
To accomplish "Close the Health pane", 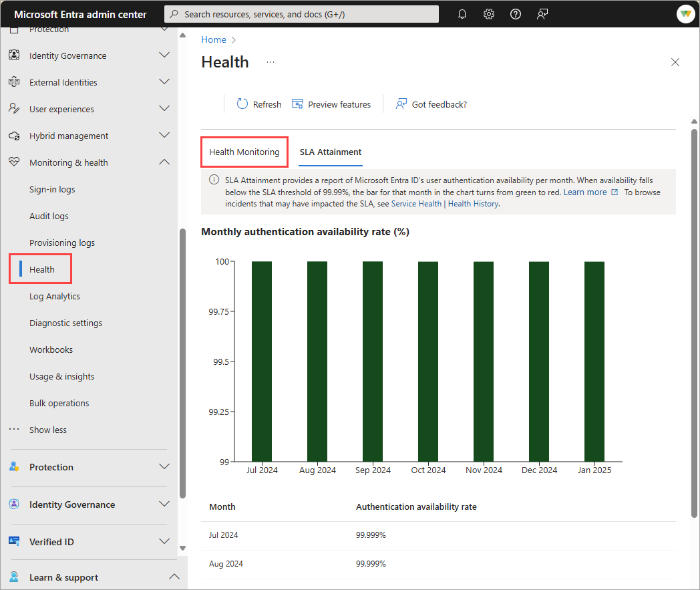I will 675,62.
